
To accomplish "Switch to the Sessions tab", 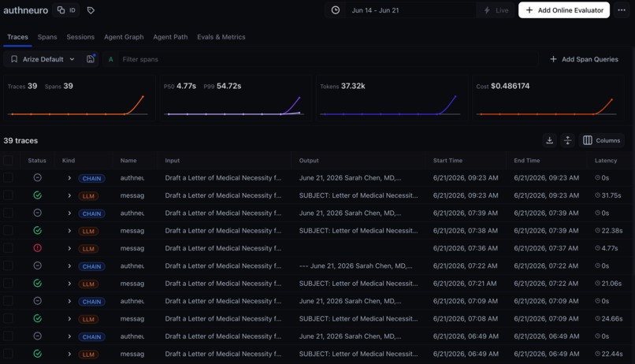I will pos(80,37).
